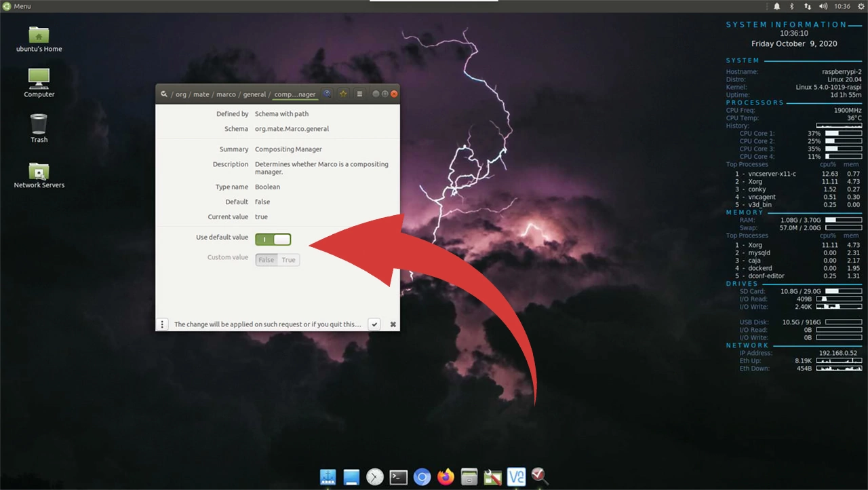
Task: Turn off the 'Use default value' switch
Action: (x=273, y=239)
